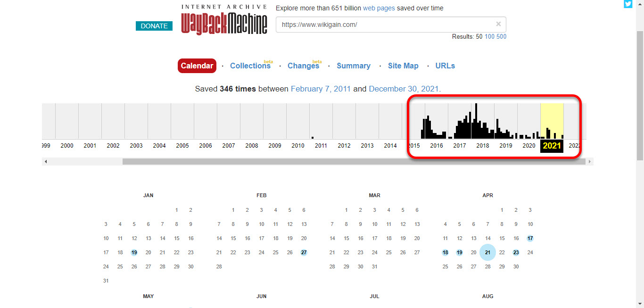The width and height of the screenshot is (644, 308).
Task: Click the DONATE button
Action: coord(154,26)
